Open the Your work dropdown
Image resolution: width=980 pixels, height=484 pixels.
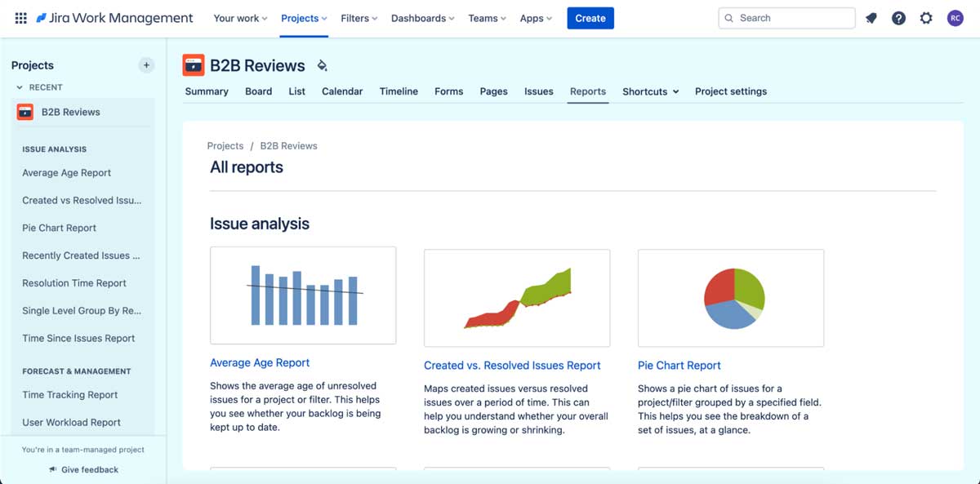[x=239, y=17]
